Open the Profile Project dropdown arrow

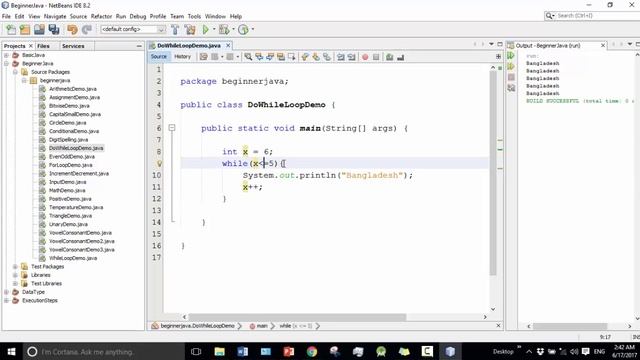[253, 29]
